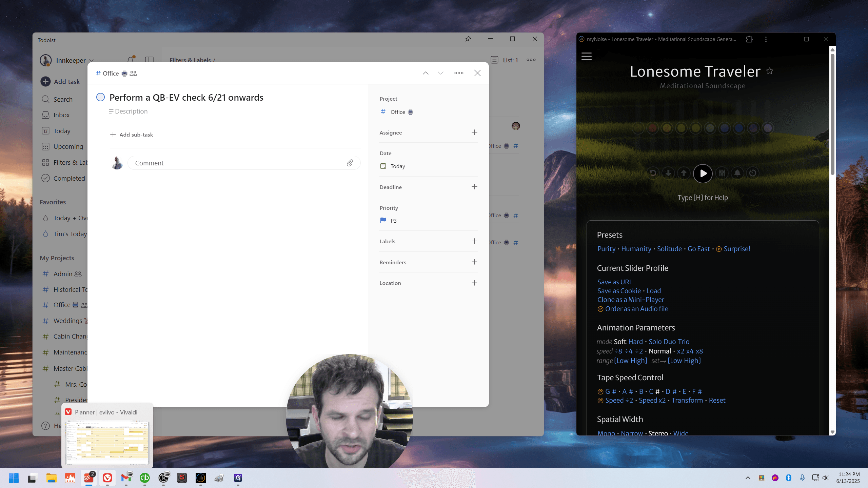Screen dimensions: 868x488
Task: Start playback of the Lonesome Traveler soundscape
Action: 703,173
